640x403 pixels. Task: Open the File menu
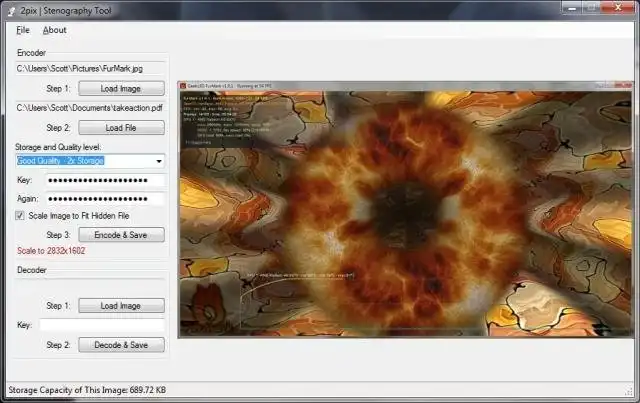click(23, 30)
